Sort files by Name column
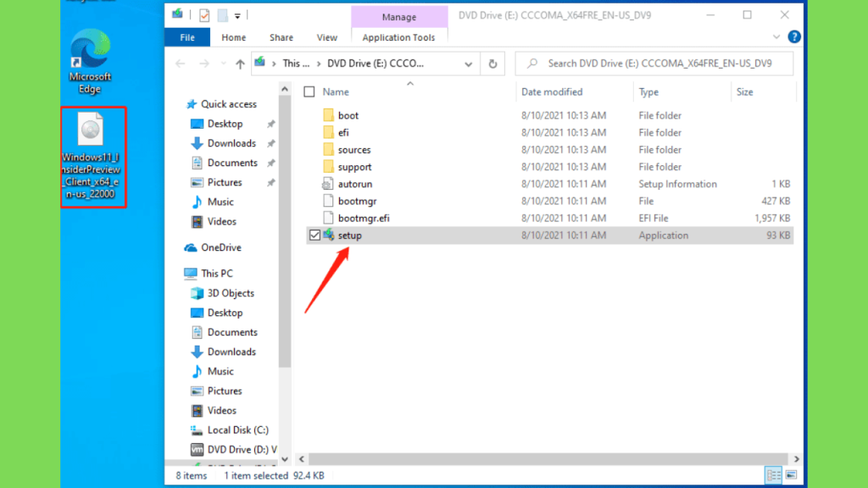Image resolution: width=868 pixels, height=488 pixels. coord(336,91)
